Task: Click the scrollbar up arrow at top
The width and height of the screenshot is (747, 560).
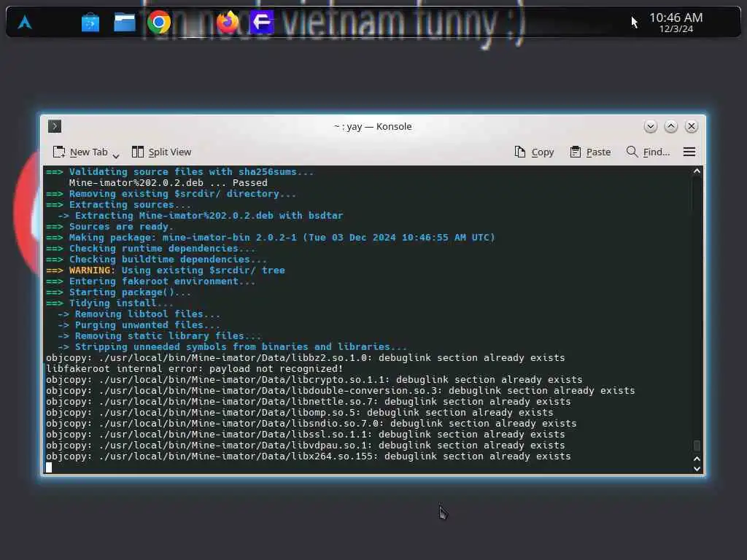Action: (x=697, y=171)
